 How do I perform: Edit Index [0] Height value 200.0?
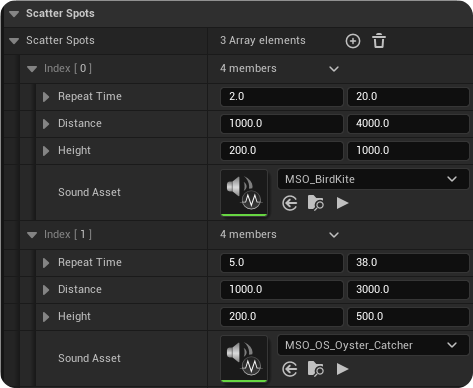282,151
